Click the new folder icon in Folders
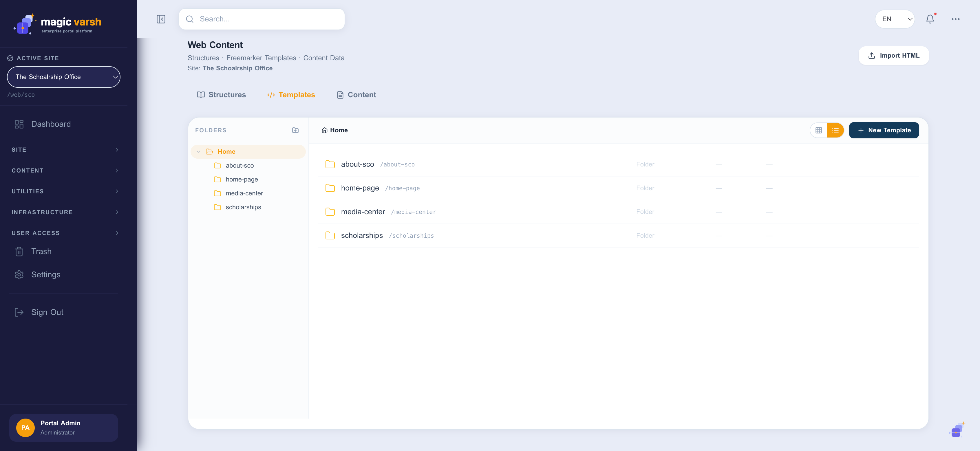This screenshot has width=980, height=451. click(x=295, y=130)
